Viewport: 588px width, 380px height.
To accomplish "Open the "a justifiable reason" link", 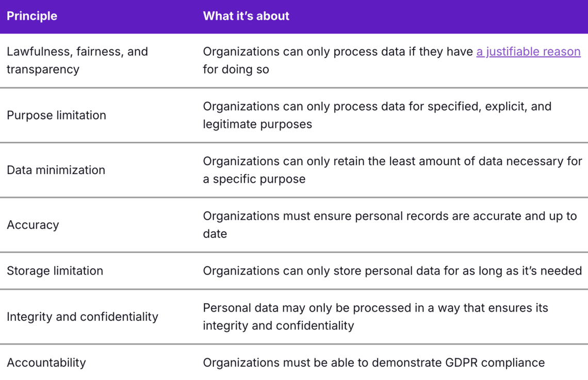I will coord(528,52).
